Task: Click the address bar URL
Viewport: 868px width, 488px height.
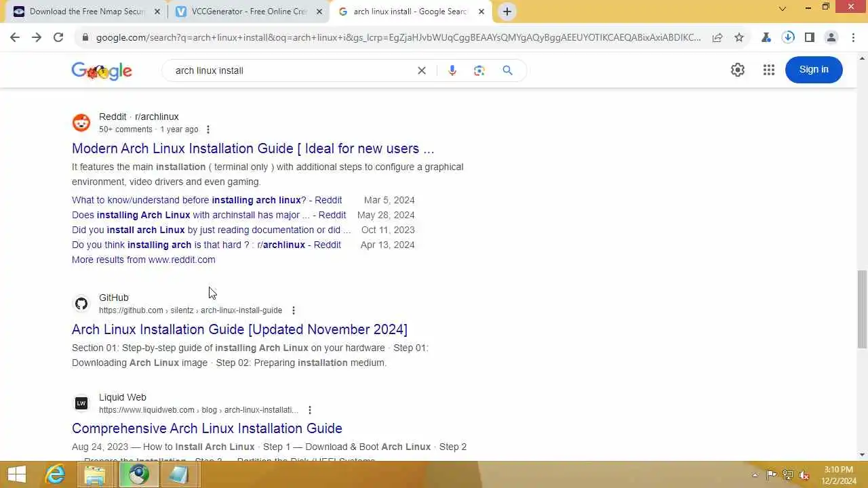Action: point(399,38)
